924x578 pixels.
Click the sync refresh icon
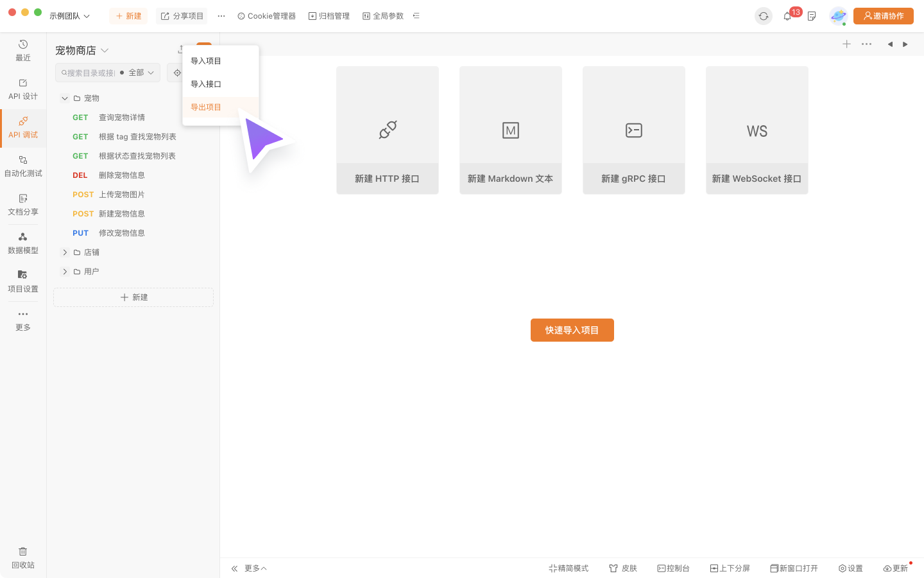pos(764,16)
